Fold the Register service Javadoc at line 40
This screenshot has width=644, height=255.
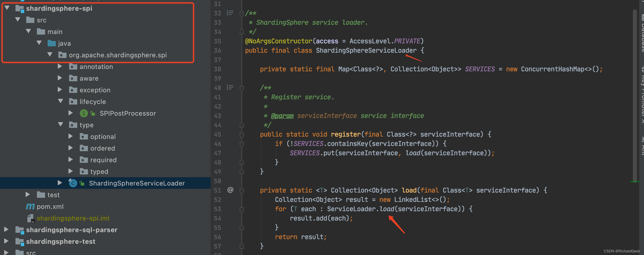242,88
